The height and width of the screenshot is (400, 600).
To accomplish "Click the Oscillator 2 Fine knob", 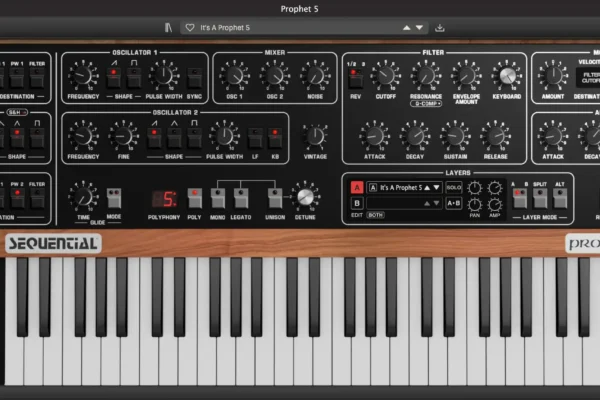I will pyautogui.click(x=123, y=136).
